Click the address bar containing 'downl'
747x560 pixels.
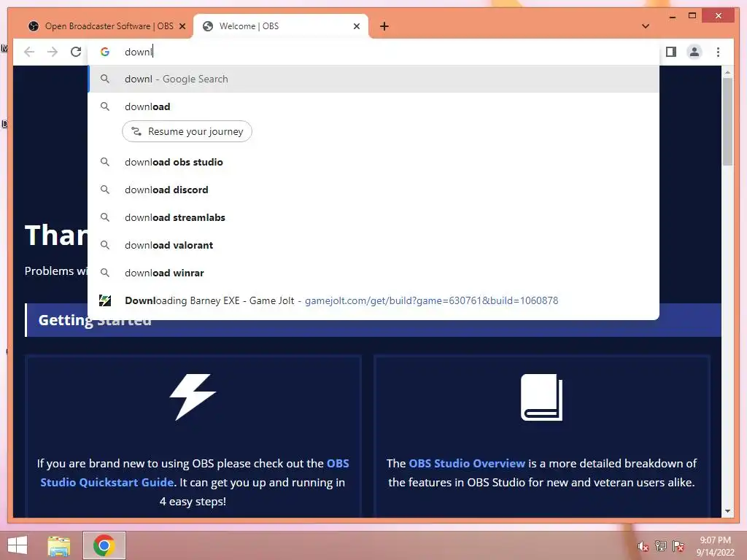(373, 52)
